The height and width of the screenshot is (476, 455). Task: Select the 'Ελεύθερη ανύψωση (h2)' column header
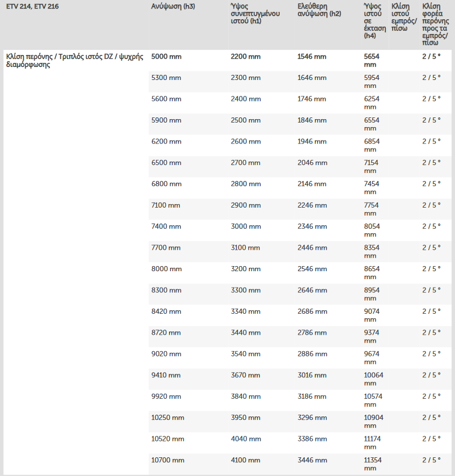coord(319,10)
